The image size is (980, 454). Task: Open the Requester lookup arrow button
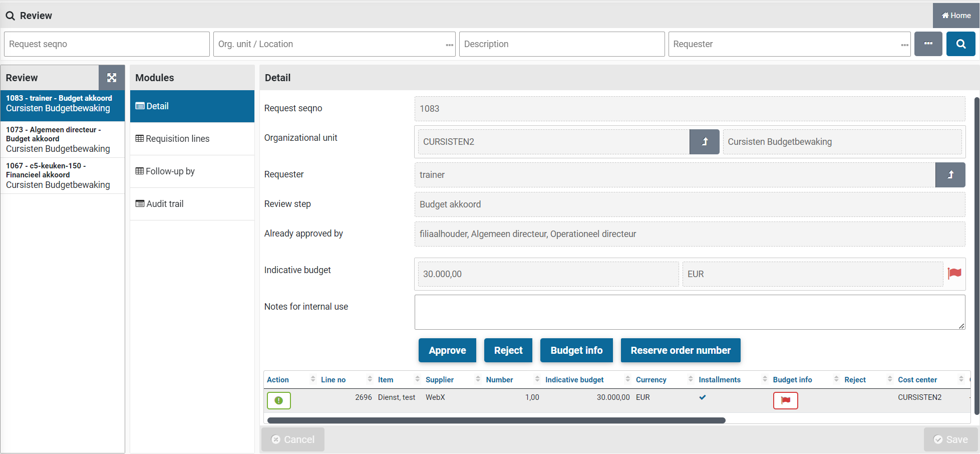point(950,175)
